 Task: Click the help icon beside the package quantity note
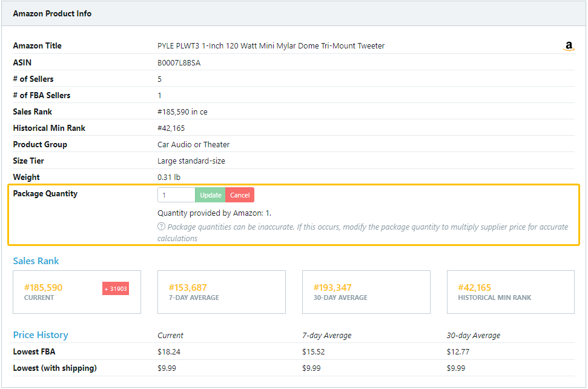pyautogui.click(x=161, y=226)
